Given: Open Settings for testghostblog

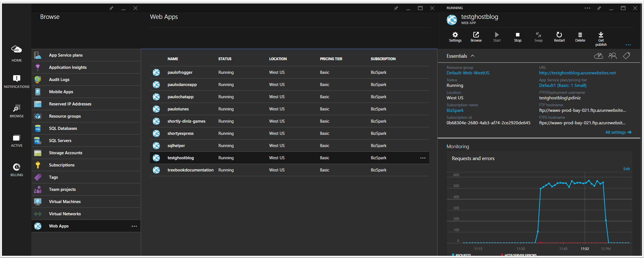Looking at the screenshot, I should coord(455,37).
